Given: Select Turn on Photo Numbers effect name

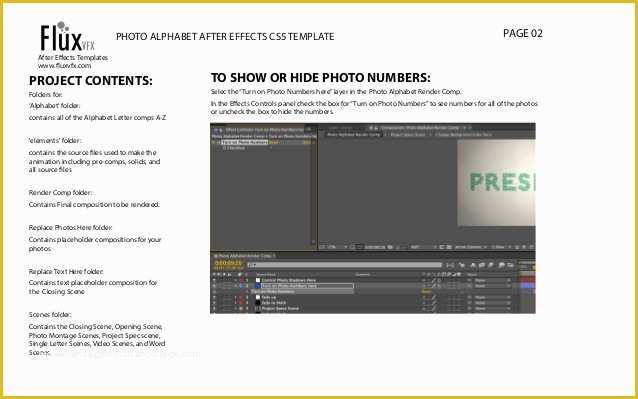Looking at the screenshot, I should [x=245, y=142].
